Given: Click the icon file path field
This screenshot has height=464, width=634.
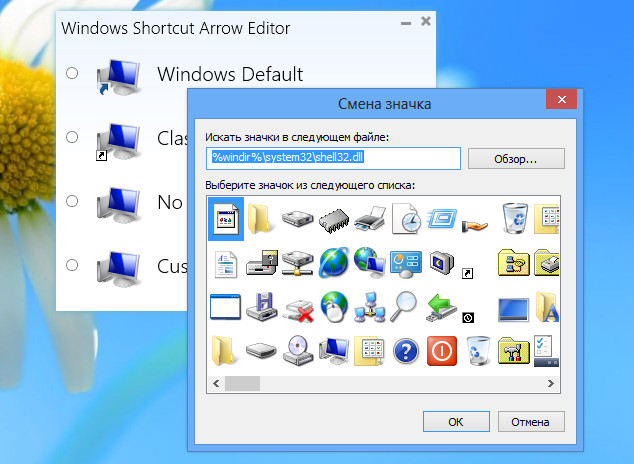Looking at the screenshot, I should [333, 158].
